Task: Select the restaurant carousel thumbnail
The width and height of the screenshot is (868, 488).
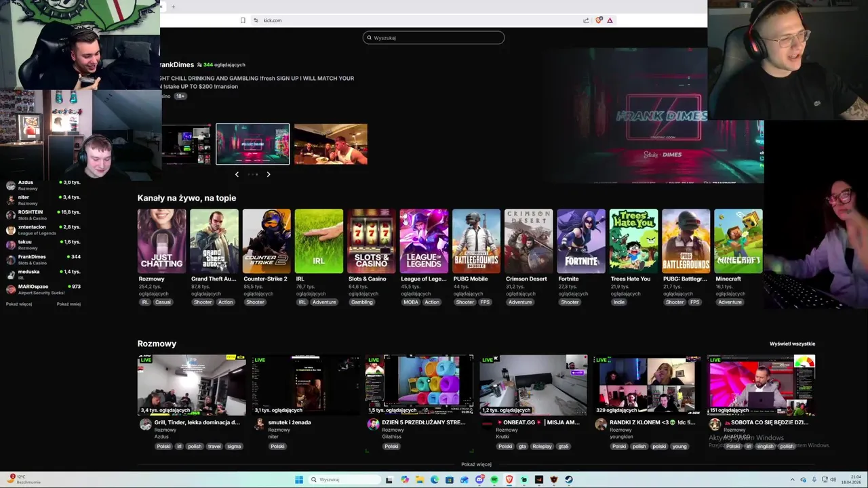Action: tap(331, 144)
